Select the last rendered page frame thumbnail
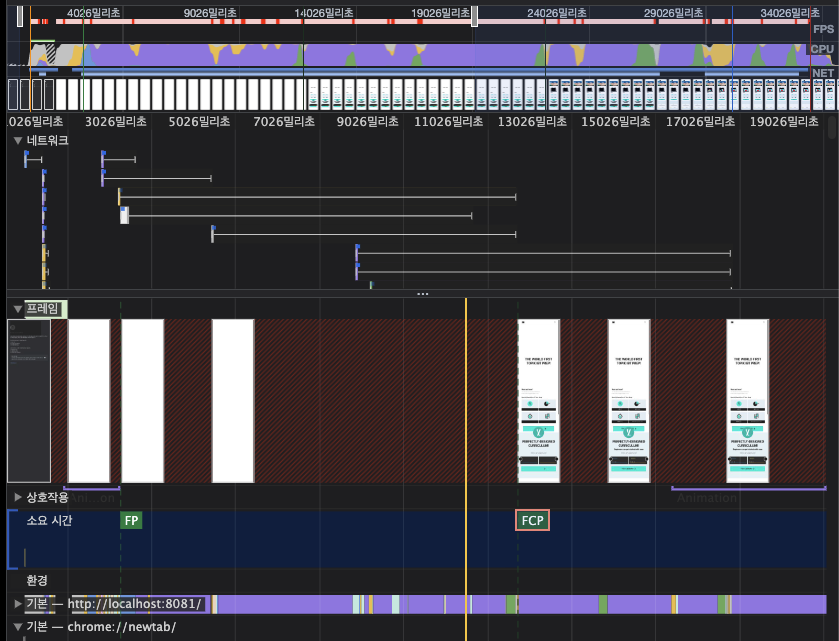The height and width of the screenshot is (641, 839). (x=748, y=401)
